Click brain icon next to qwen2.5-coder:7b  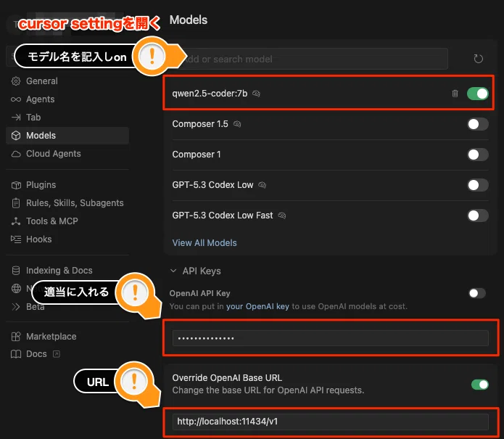click(x=256, y=94)
